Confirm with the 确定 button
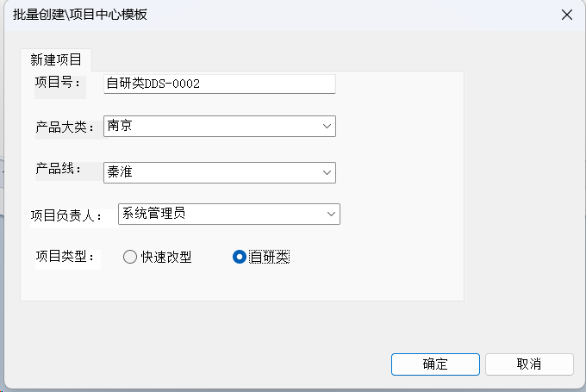The height and width of the screenshot is (392, 586). coord(435,364)
